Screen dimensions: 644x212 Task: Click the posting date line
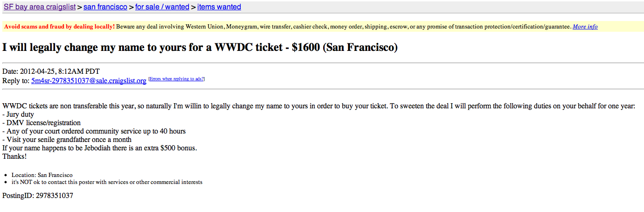click(51, 71)
